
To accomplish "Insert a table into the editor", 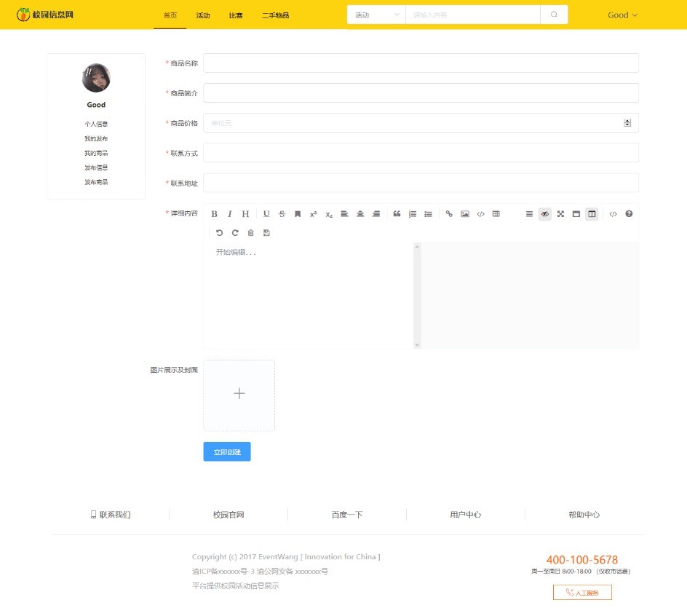I will (x=496, y=213).
